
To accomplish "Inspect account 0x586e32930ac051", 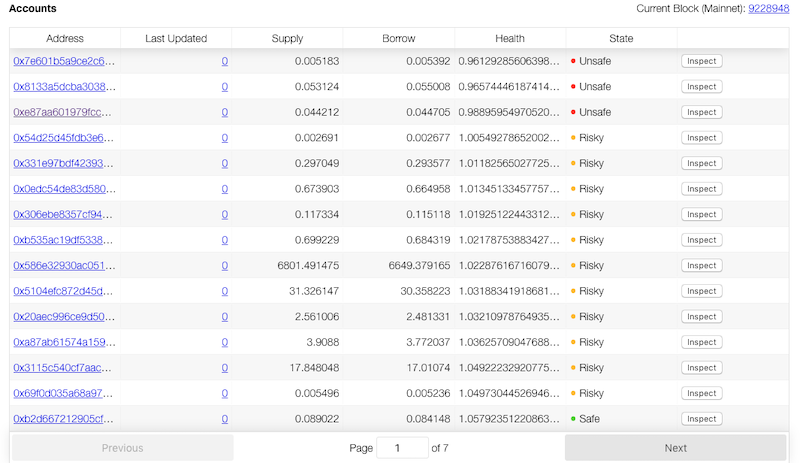I will pyautogui.click(x=702, y=265).
